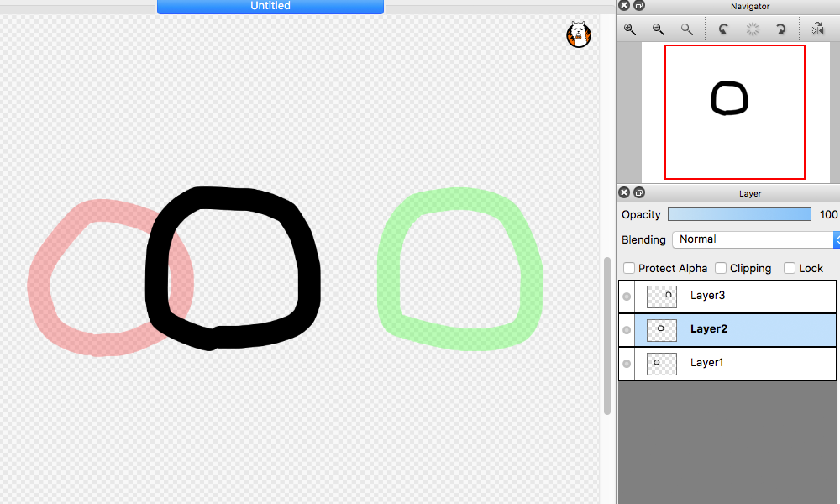This screenshot has height=504, width=840.
Task: Open the Blending mode dropdown
Action: 754,239
